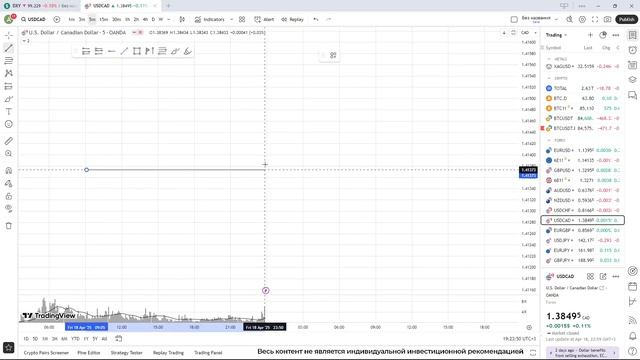Open the indicator templates grid icon
The width and height of the screenshot is (640, 360).
[x=242, y=19]
